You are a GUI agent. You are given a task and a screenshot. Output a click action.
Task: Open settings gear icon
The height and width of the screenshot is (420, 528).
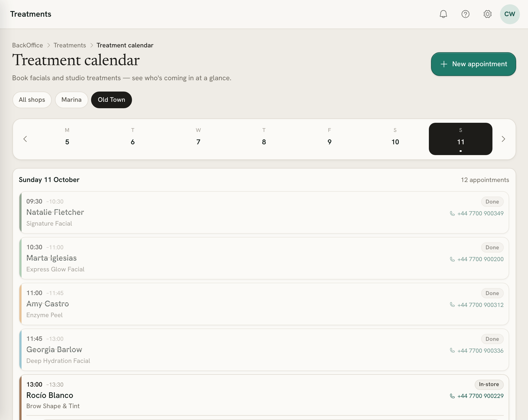[488, 14]
